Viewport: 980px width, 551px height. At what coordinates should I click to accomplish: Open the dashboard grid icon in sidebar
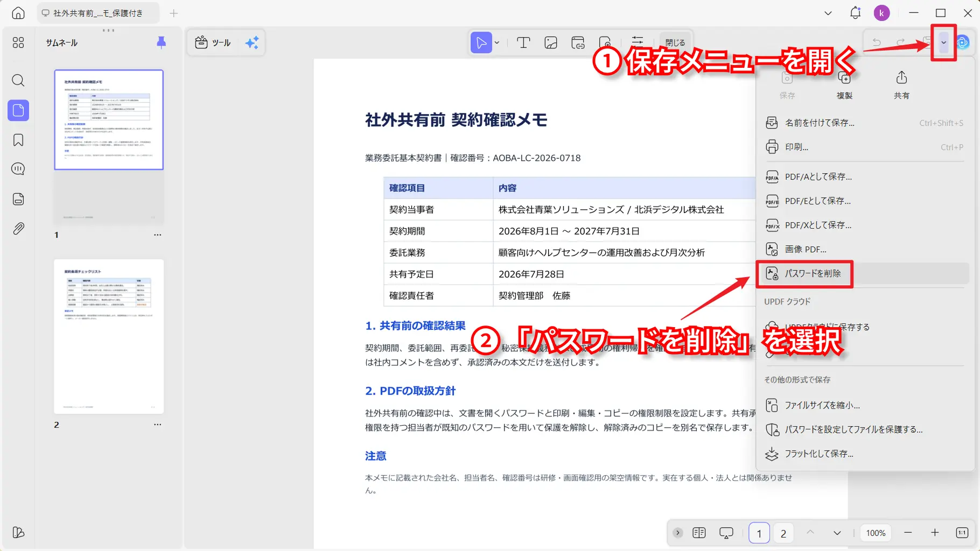[x=18, y=43]
